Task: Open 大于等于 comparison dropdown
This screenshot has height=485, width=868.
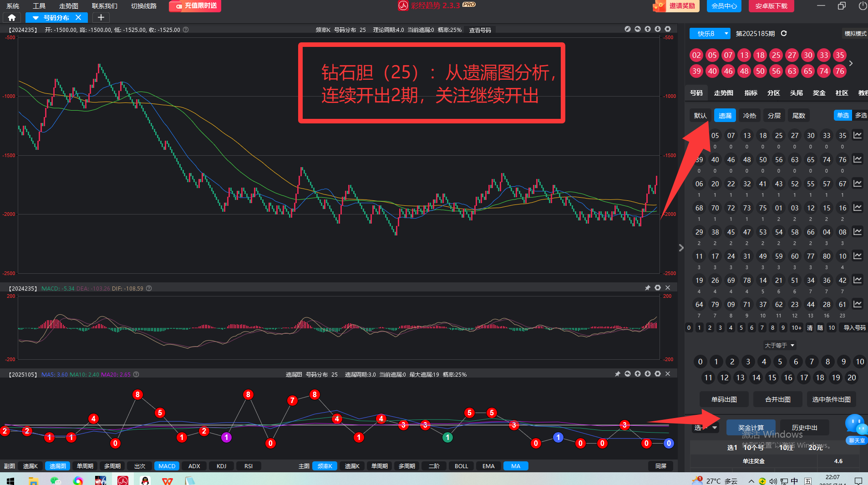Action: click(x=780, y=345)
